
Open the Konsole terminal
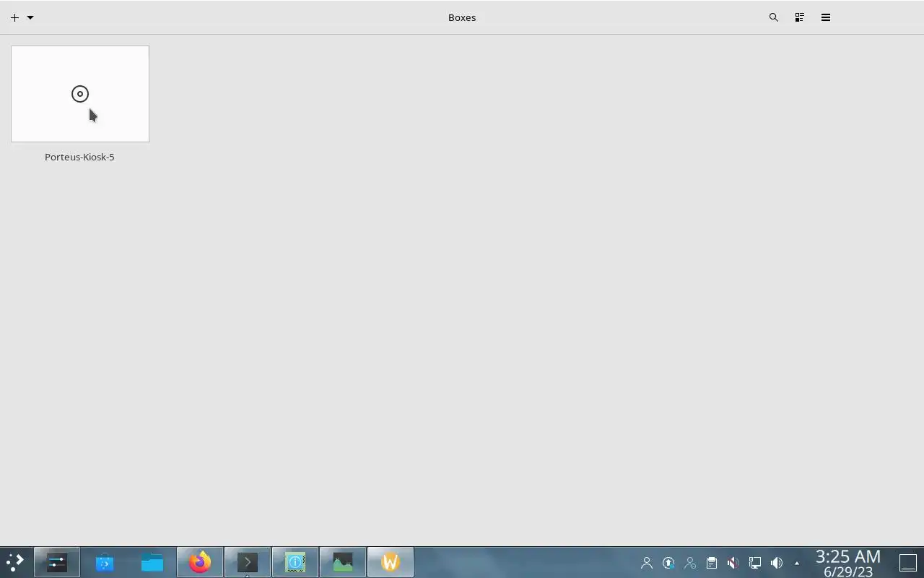click(x=248, y=562)
